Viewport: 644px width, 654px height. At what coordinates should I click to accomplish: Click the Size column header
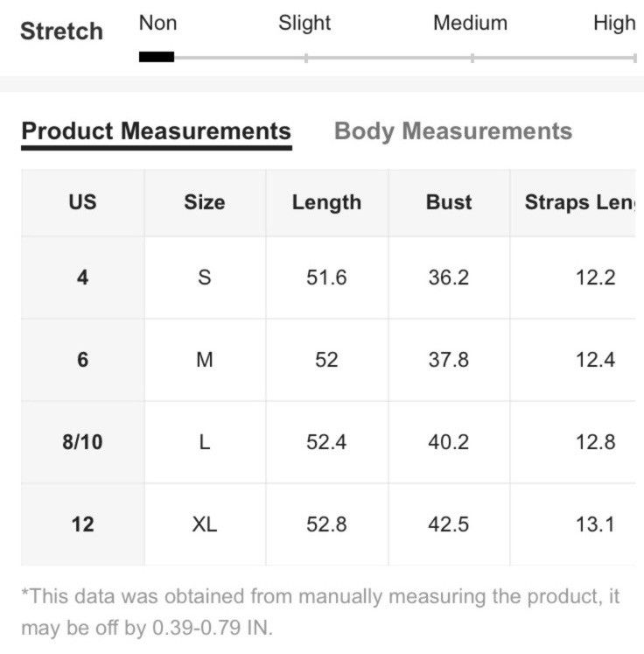tap(205, 202)
